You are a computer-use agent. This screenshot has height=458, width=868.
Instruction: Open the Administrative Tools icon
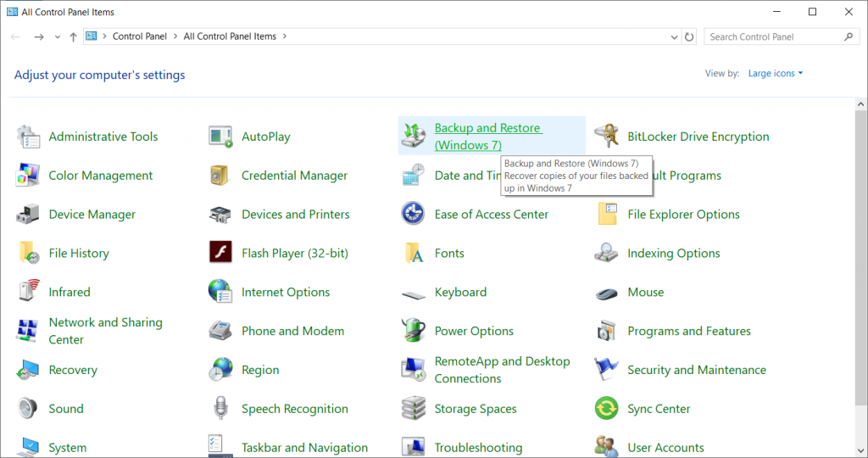tap(28, 137)
